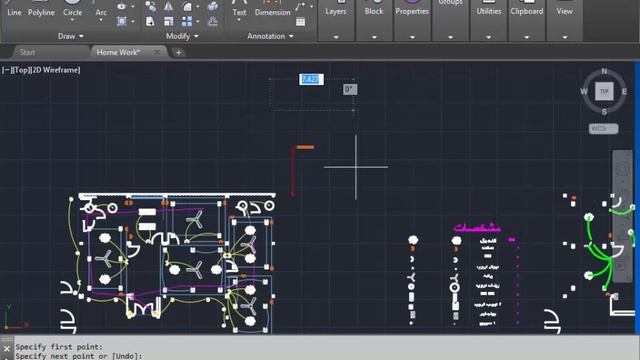Open the Utilities panel
The image size is (640, 360).
pos(489,19)
